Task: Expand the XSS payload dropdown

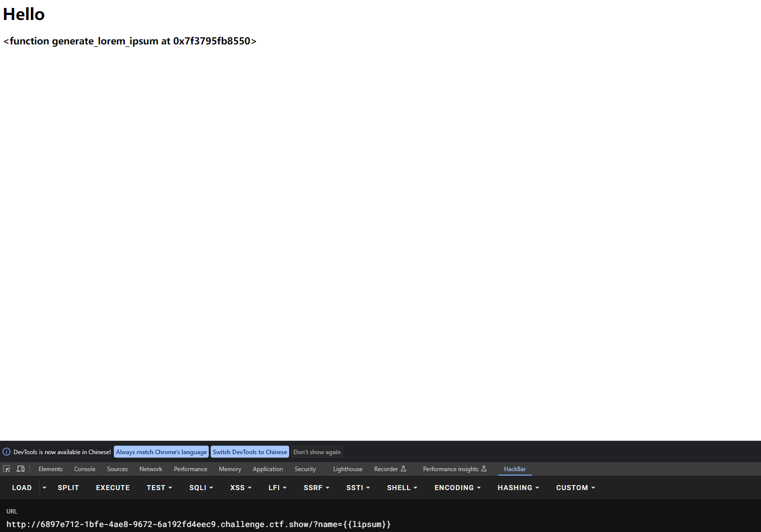Action: (x=241, y=488)
